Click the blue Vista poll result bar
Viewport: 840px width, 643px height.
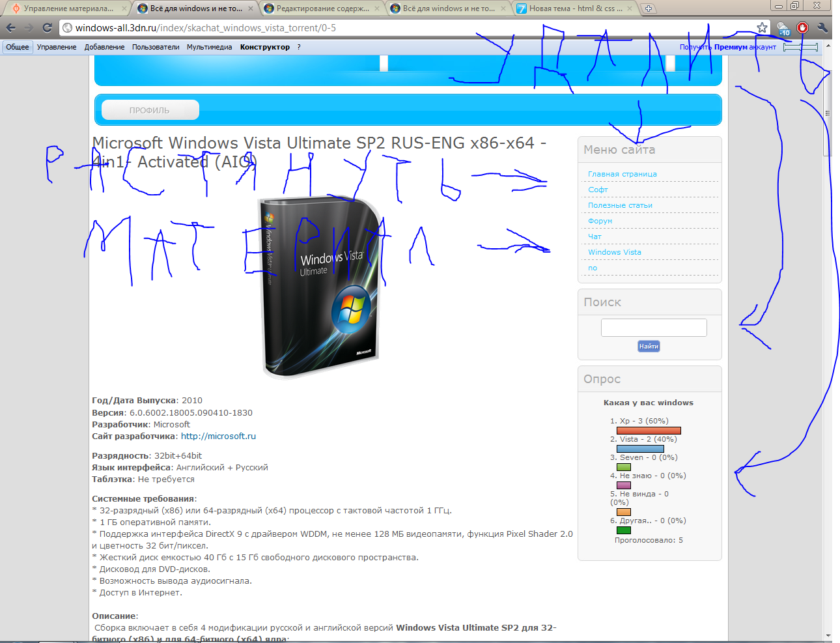coord(640,449)
